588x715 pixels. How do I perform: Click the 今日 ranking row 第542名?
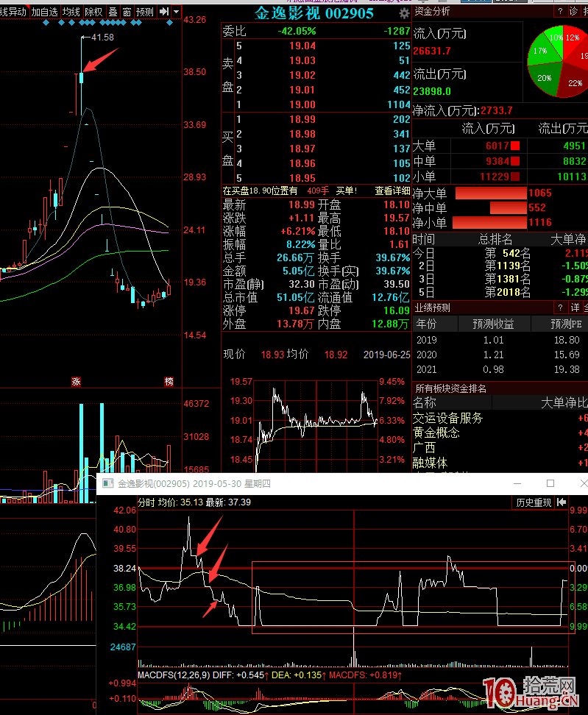tap(500, 252)
